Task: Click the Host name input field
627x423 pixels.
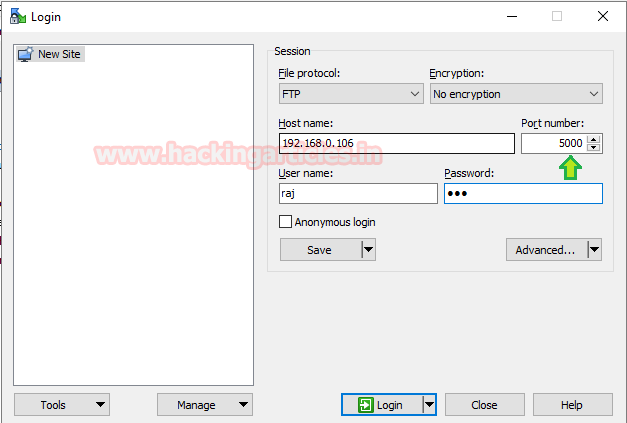Action: 397,143
